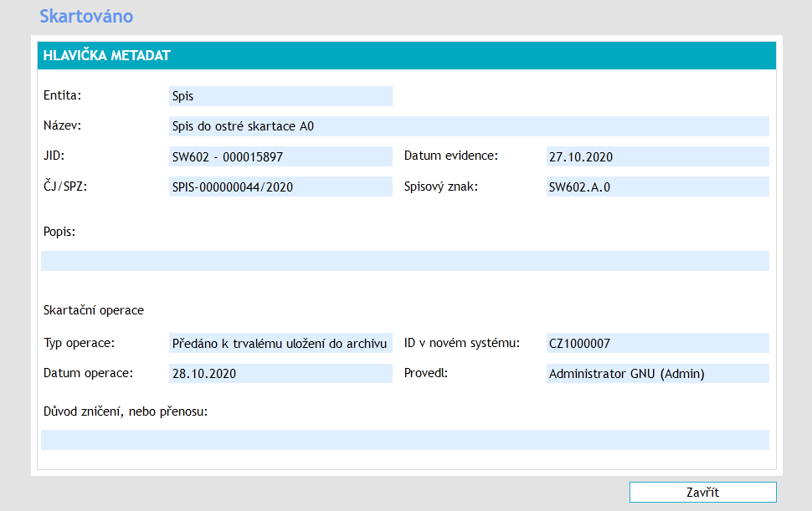Click the Popis: label text
This screenshot has height=511, width=812.
tap(59, 232)
